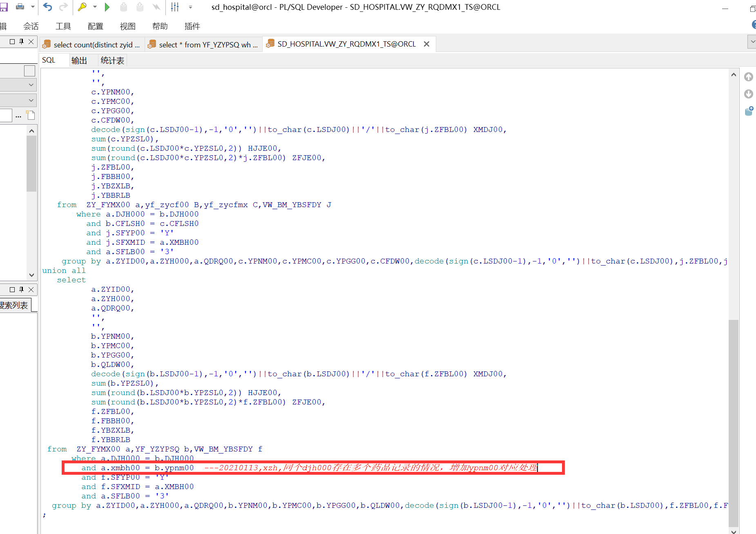Open the 工具 menu
This screenshot has width=756, height=534.
point(63,26)
